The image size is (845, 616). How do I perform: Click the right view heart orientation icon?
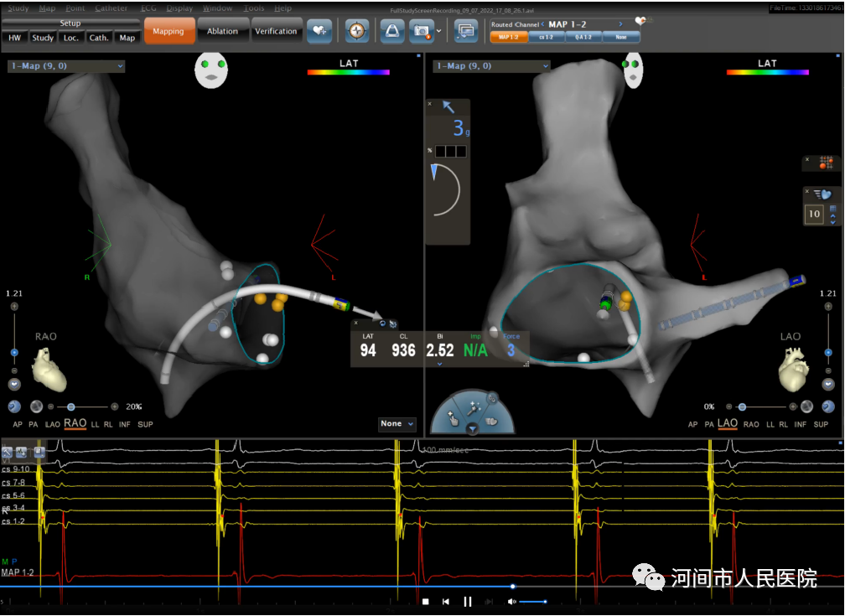coord(794,371)
